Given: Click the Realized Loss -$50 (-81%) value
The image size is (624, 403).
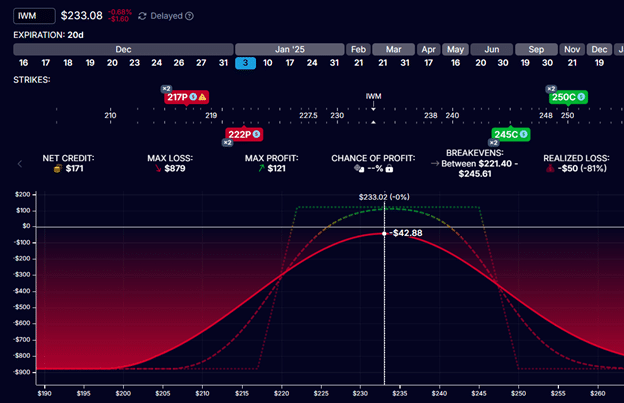Looking at the screenshot, I should tap(582, 169).
